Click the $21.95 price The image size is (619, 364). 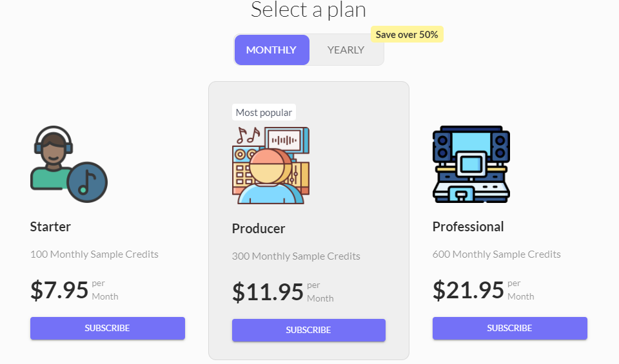pyautogui.click(x=468, y=290)
